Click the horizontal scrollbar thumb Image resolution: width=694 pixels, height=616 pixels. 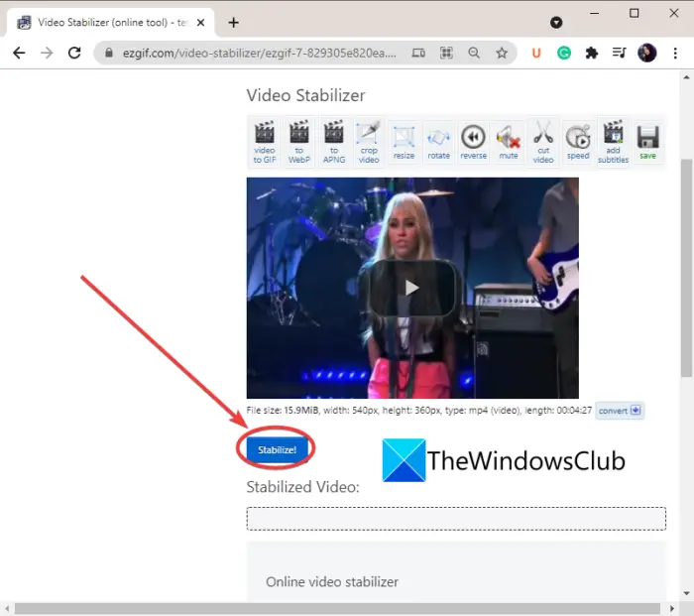337,608
